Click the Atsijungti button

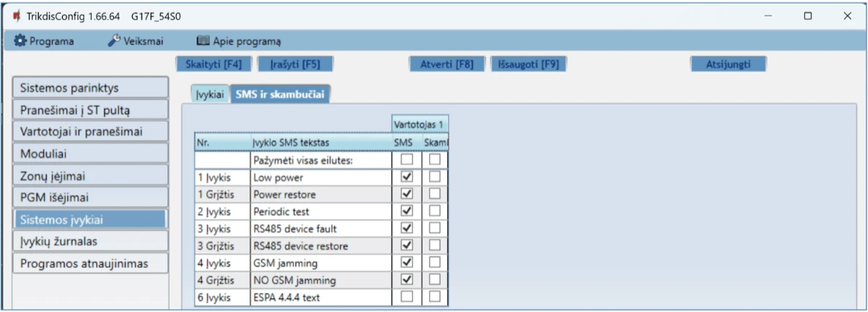[x=728, y=64]
